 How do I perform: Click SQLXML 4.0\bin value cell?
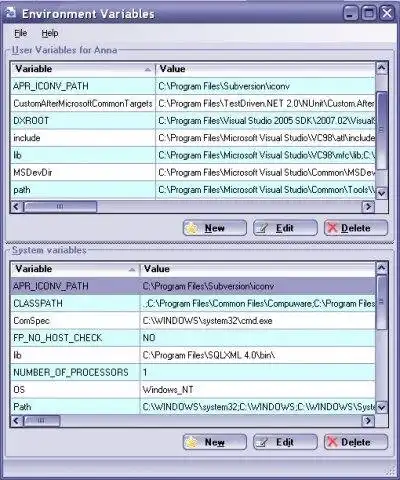[258, 355]
